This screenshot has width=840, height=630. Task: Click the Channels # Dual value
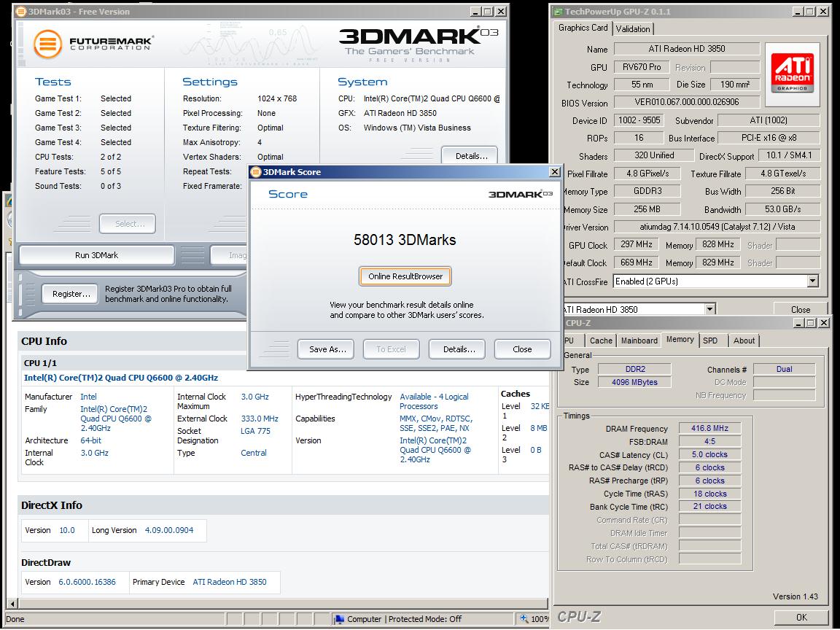785,369
